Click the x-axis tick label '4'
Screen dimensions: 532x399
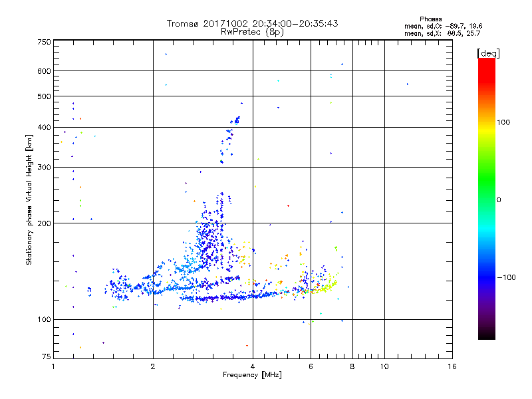pos(253,366)
